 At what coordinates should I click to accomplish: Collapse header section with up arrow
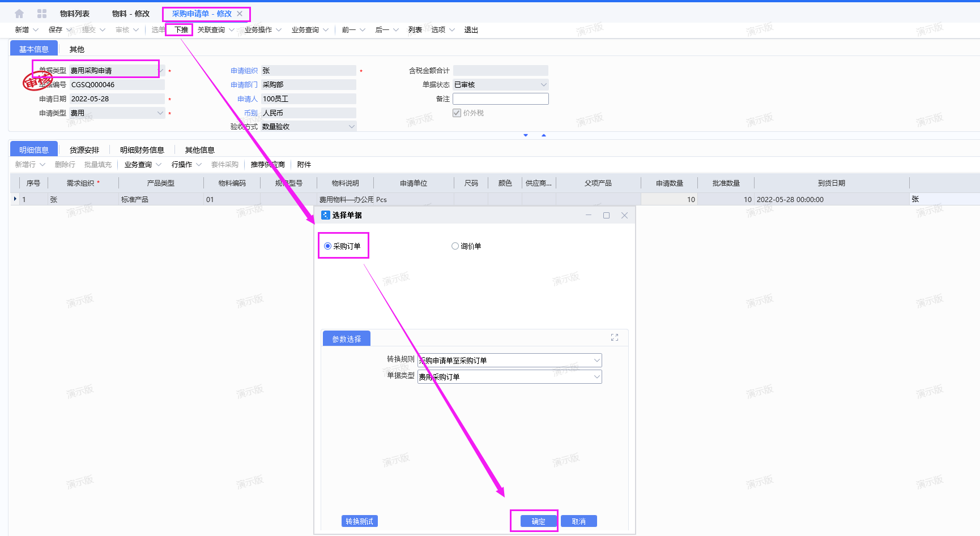tap(544, 135)
